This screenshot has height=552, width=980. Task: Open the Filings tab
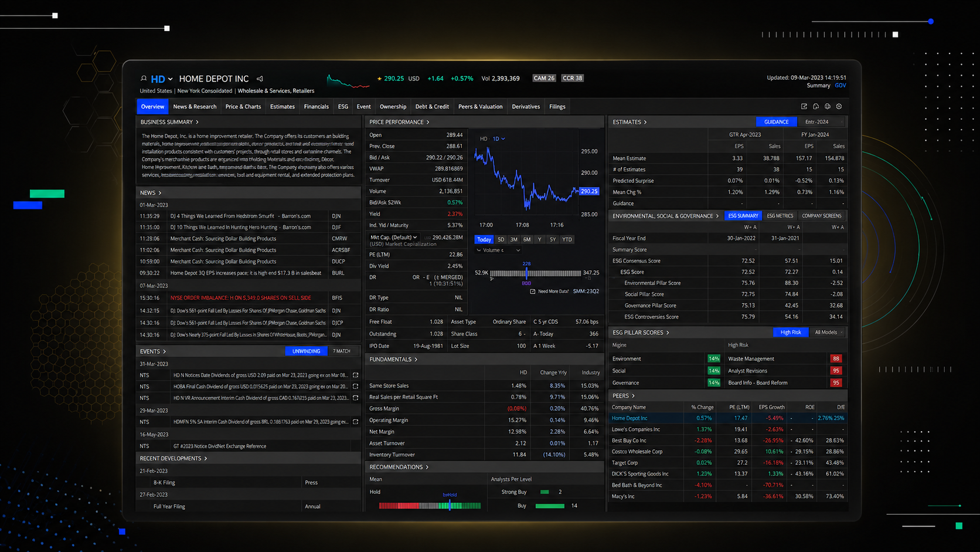tap(557, 107)
